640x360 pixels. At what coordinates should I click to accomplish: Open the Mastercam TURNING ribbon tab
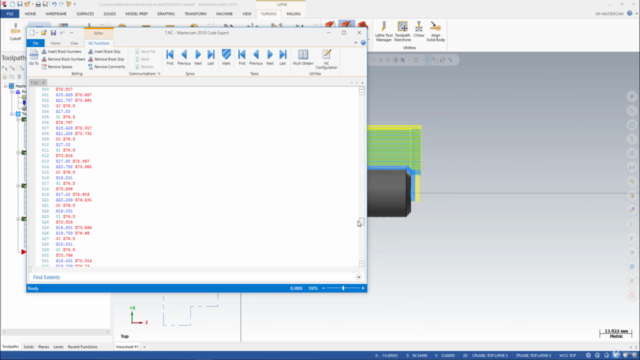click(269, 14)
